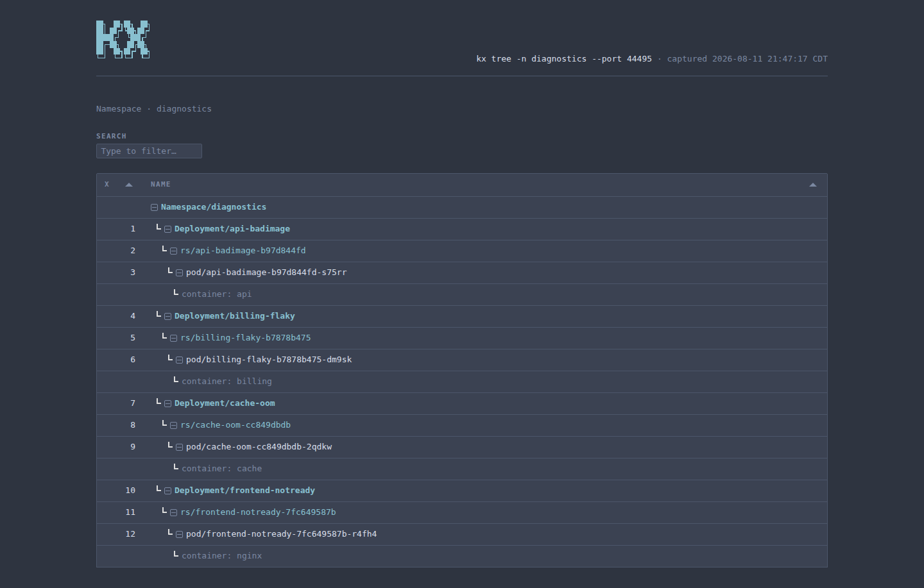Collapse pod/frontend-notready-7fc649587b-r4fh4 node
Viewport: 924px width, 588px height.
point(179,534)
